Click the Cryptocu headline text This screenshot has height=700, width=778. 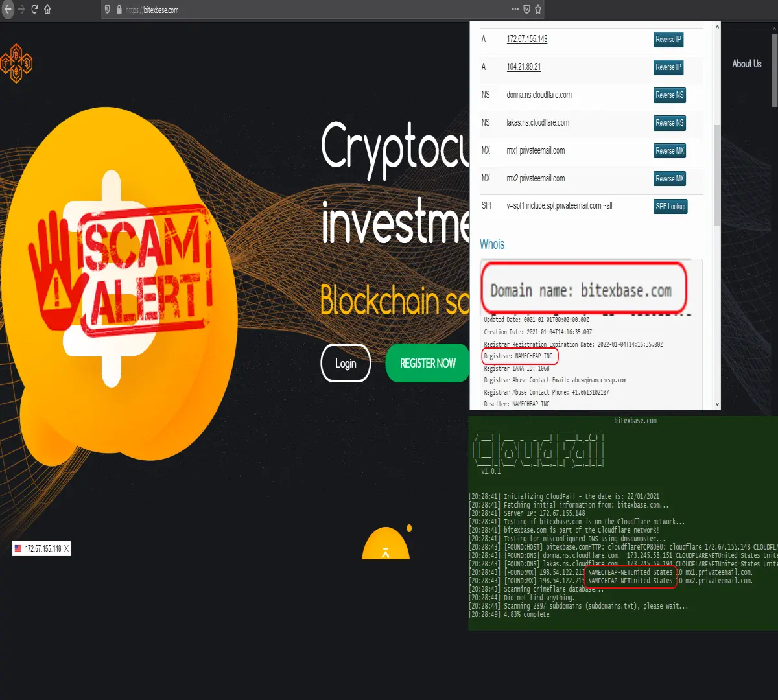(395, 149)
